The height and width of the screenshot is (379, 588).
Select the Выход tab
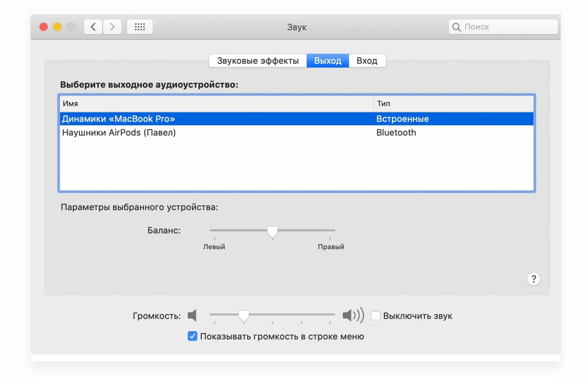tap(328, 61)
